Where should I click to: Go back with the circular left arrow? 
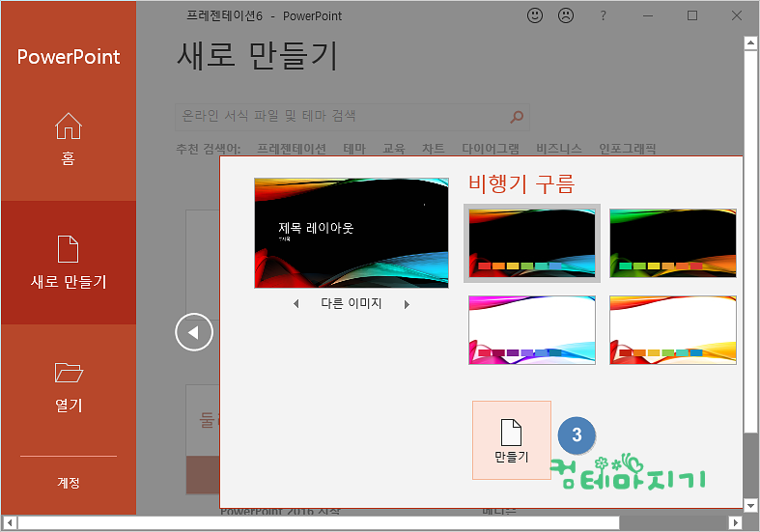pyautogui.click(x=194, y=332)
